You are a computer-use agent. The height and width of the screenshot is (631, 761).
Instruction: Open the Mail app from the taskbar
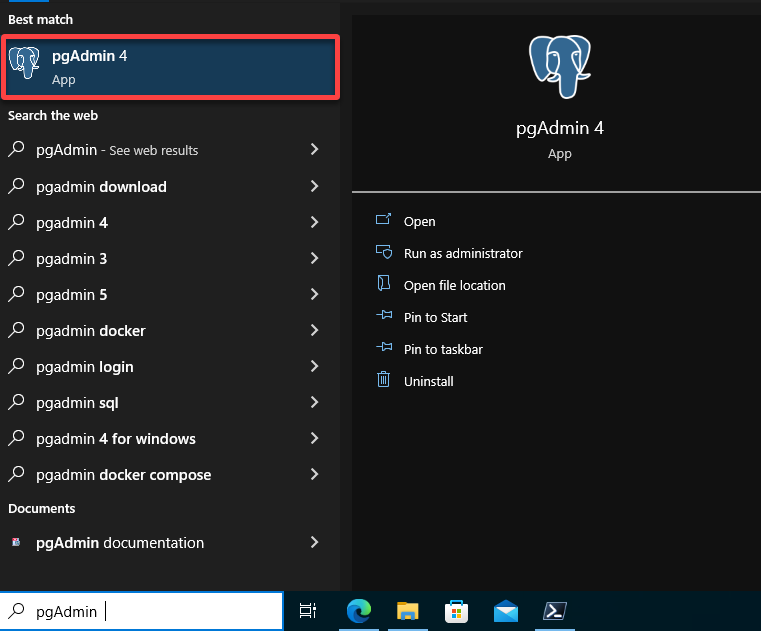tap(506, 611)
